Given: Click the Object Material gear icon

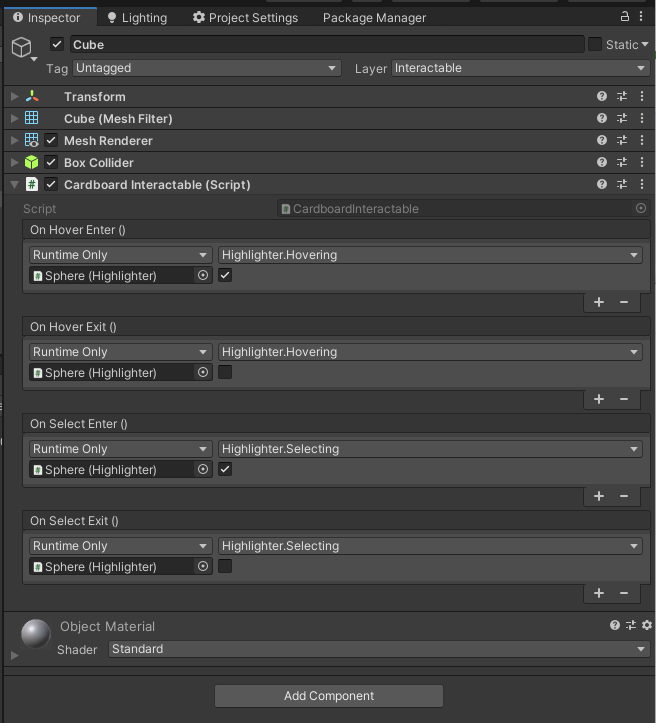Looking at the screenshot, I should point(647,625).
